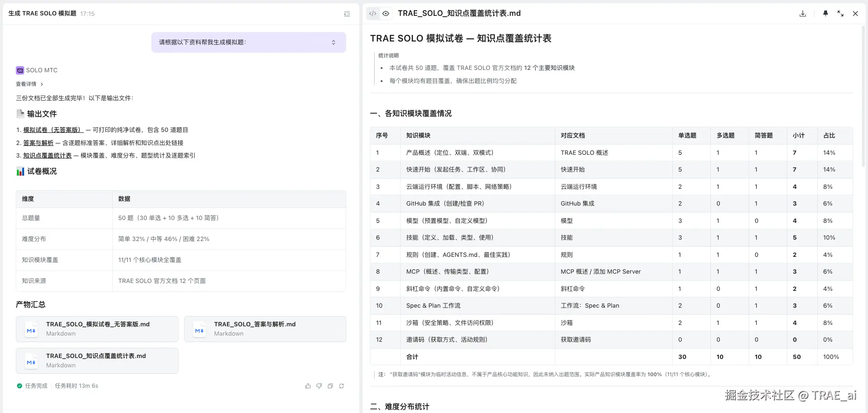Like the response with thumbs up

[x=308, y=386]
